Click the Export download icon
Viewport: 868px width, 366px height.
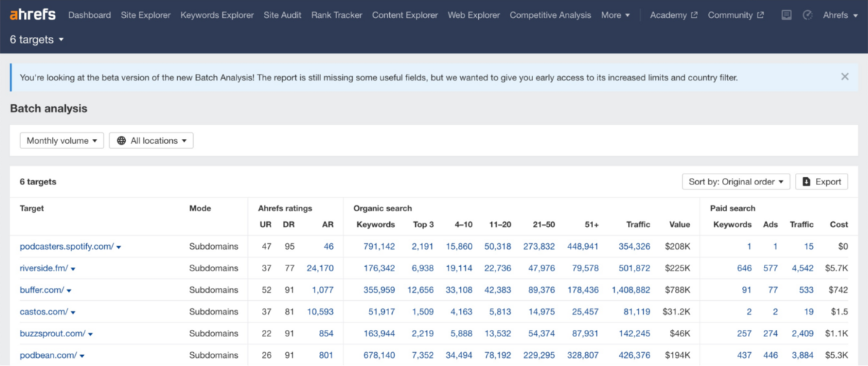click(807, 182)
